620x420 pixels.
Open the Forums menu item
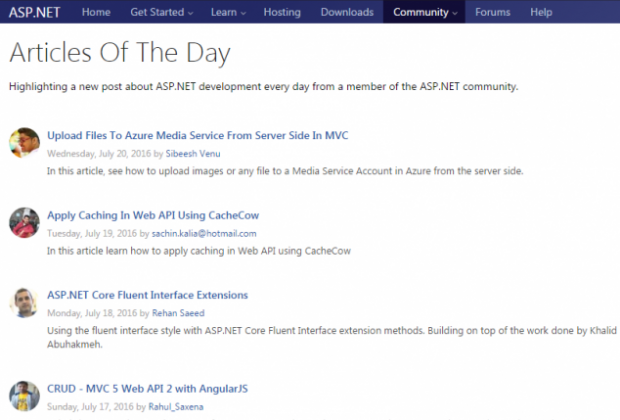493,12
